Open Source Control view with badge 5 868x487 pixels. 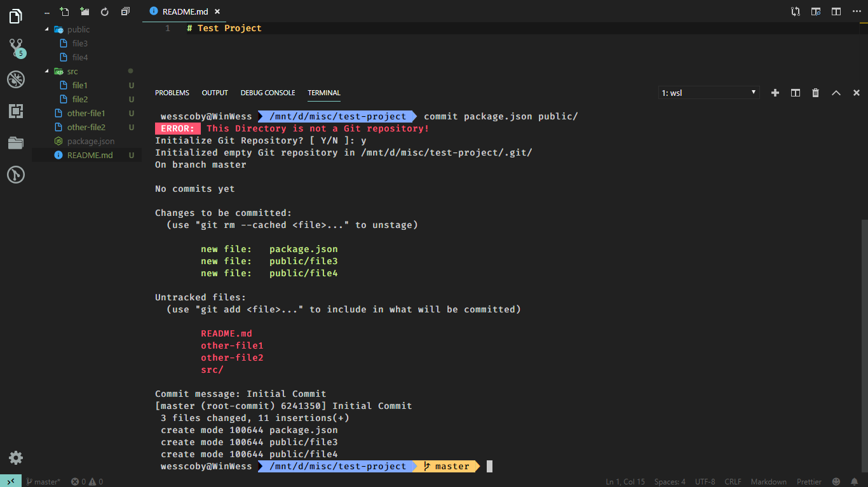coord(16,48)
